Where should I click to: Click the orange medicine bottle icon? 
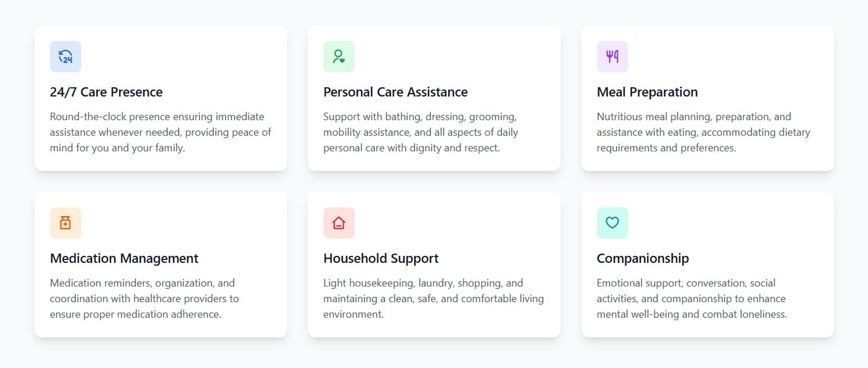(65, 223)
